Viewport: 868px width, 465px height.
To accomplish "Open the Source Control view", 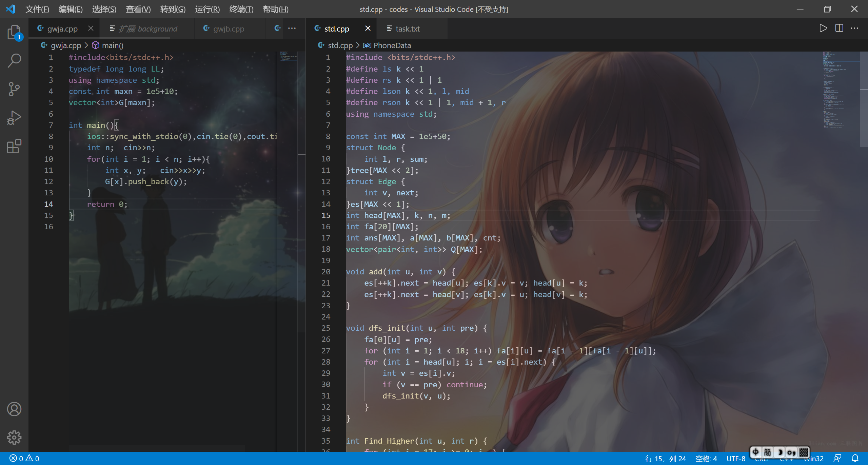I will pyautogui.click(x=14, y=89).
